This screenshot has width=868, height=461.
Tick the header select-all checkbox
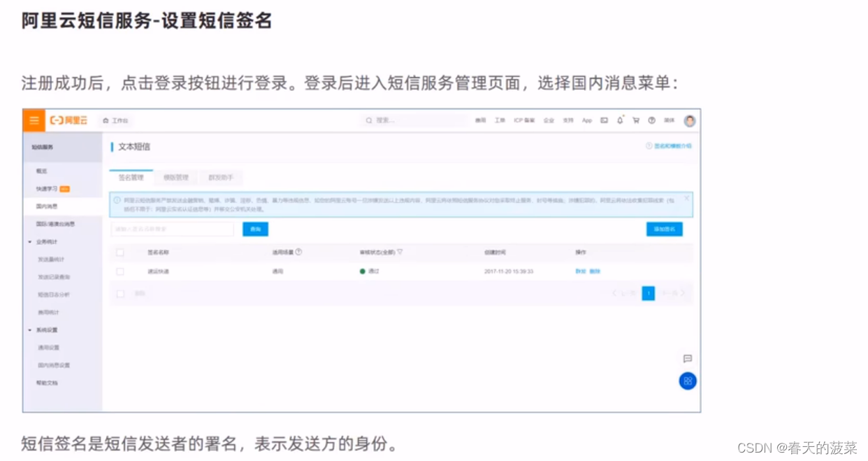pos(120,252)
